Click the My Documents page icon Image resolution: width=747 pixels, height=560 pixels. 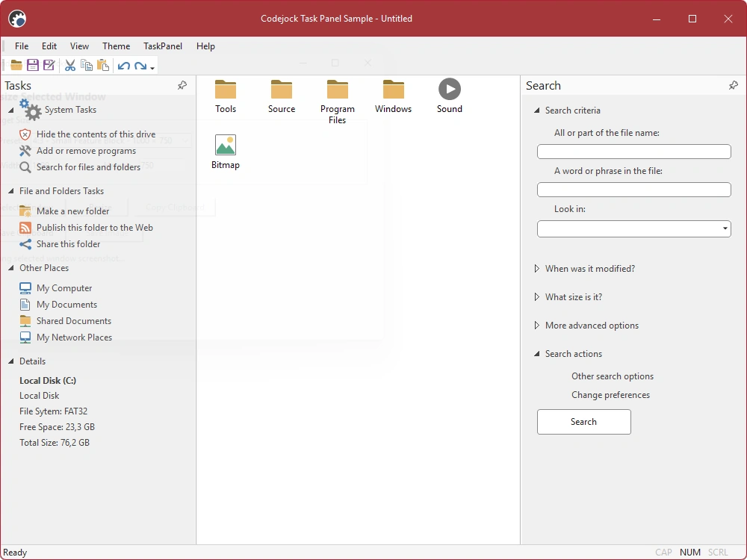pyautogui.click(x=25, y=305)
